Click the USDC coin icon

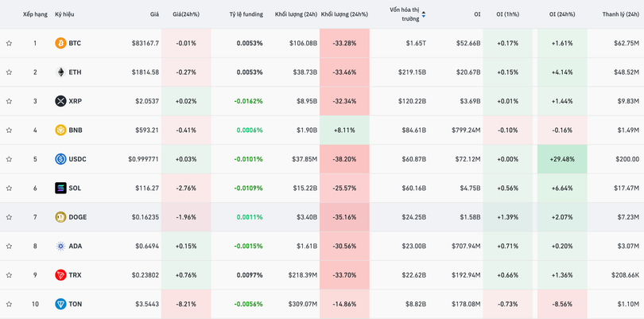60,159
